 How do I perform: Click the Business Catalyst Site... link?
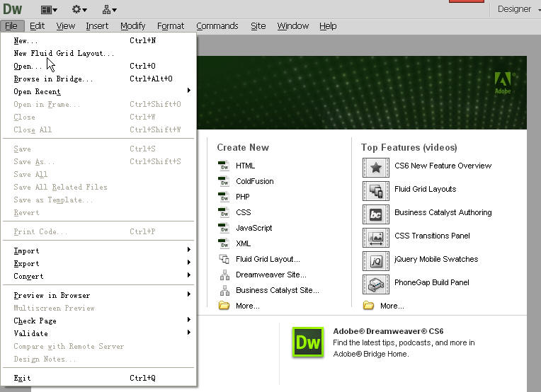click(x=278, y=290)
